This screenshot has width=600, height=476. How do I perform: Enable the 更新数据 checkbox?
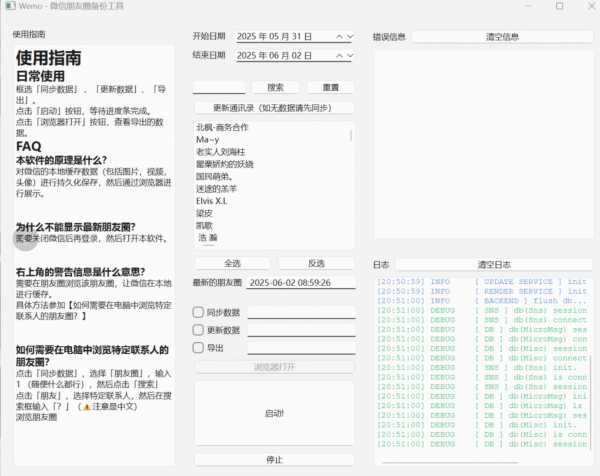tap(198, 330)
